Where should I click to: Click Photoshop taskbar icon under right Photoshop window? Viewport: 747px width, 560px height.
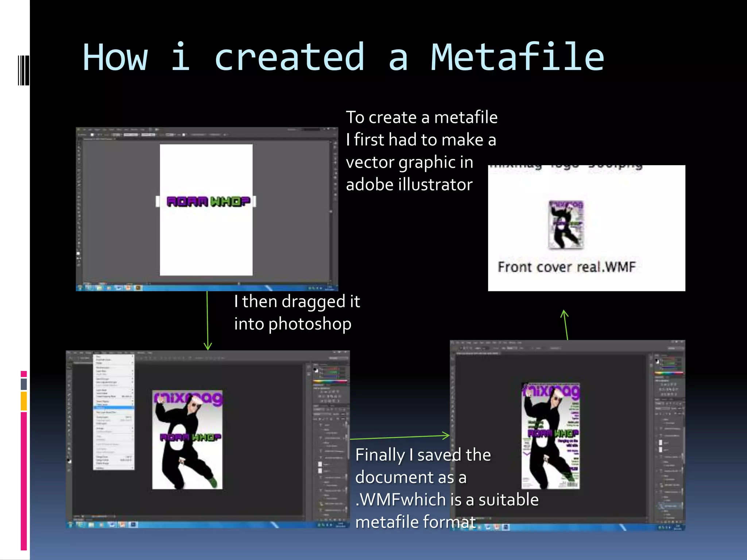tap(506, 527)
